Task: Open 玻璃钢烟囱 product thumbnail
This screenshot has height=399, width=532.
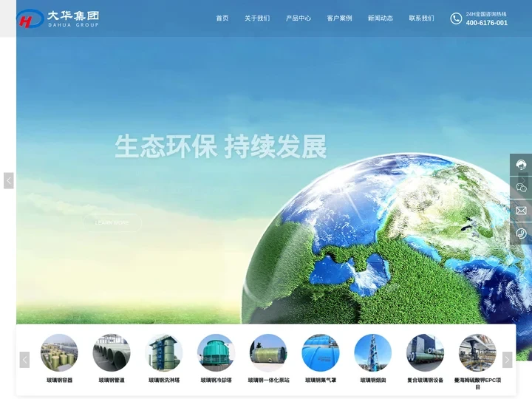Action: [x=373, y=352]
